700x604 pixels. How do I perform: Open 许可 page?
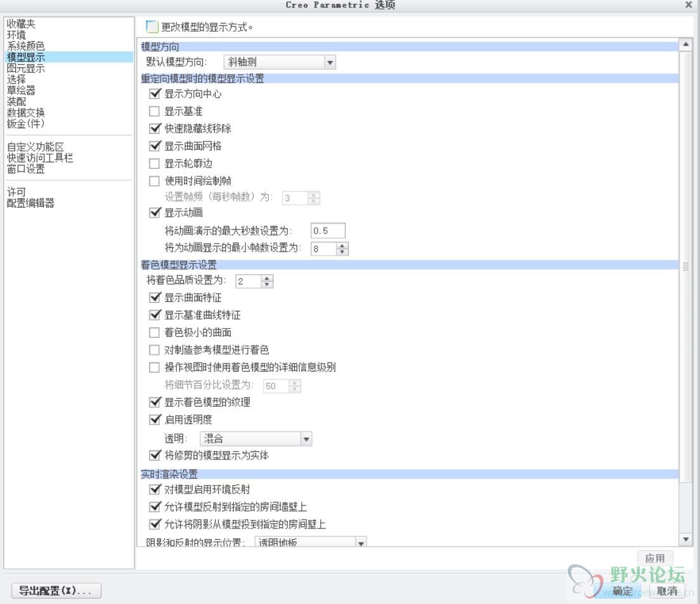pyautogui.click(x=16, y=192)
